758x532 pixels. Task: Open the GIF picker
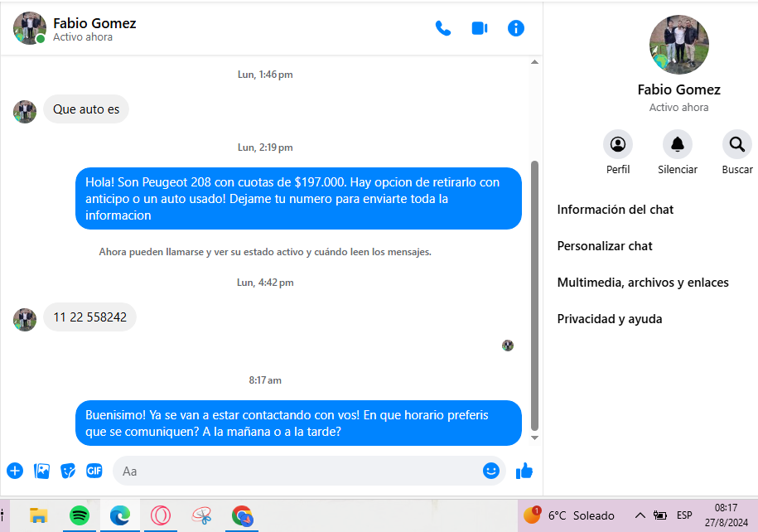[x=94, y=471]
